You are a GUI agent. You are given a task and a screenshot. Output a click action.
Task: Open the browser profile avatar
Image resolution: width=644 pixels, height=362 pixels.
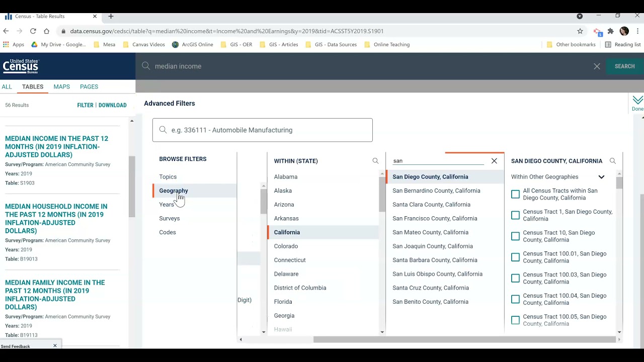(624, 31)
